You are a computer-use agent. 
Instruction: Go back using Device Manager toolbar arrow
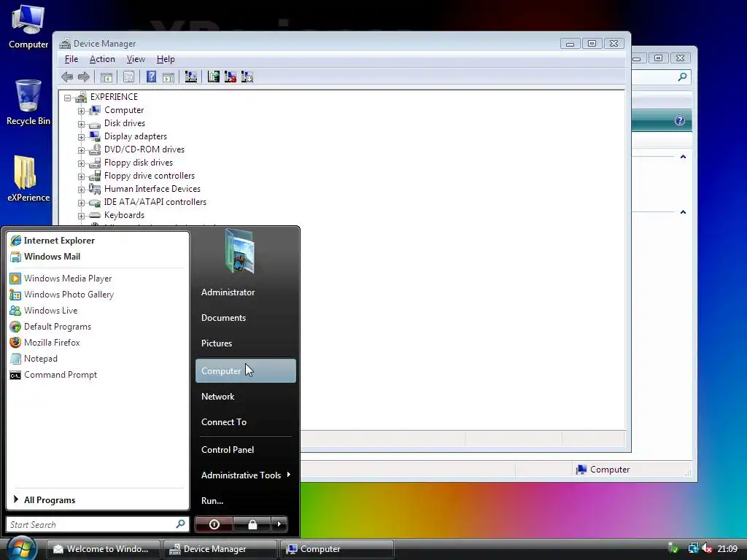67,77
